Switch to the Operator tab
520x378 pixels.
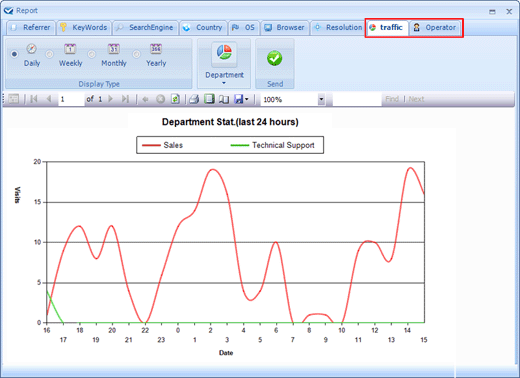tap(435, 28)
